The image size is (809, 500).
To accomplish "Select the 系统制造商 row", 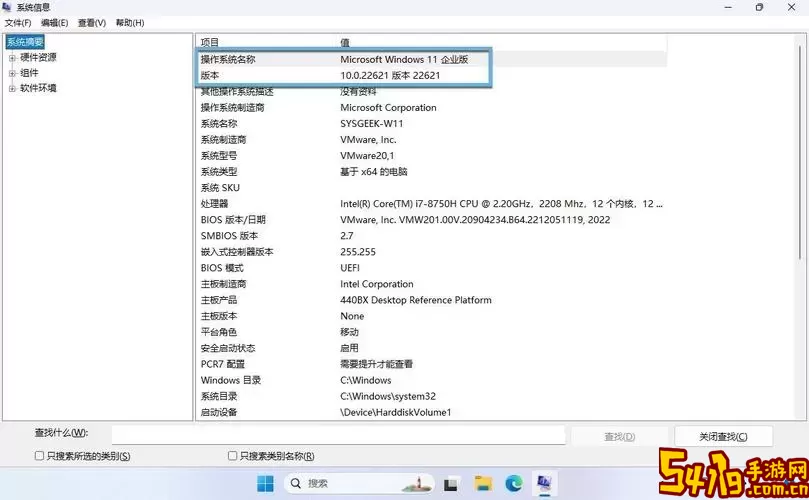I will (x=431, y=139).
